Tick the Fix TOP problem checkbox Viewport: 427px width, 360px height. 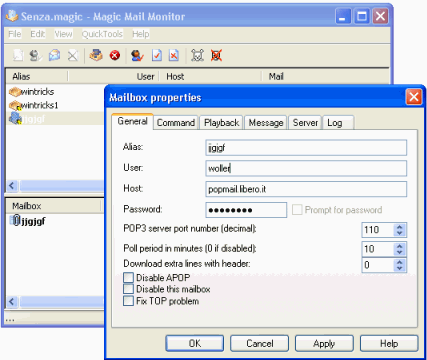tap(128, 301)
